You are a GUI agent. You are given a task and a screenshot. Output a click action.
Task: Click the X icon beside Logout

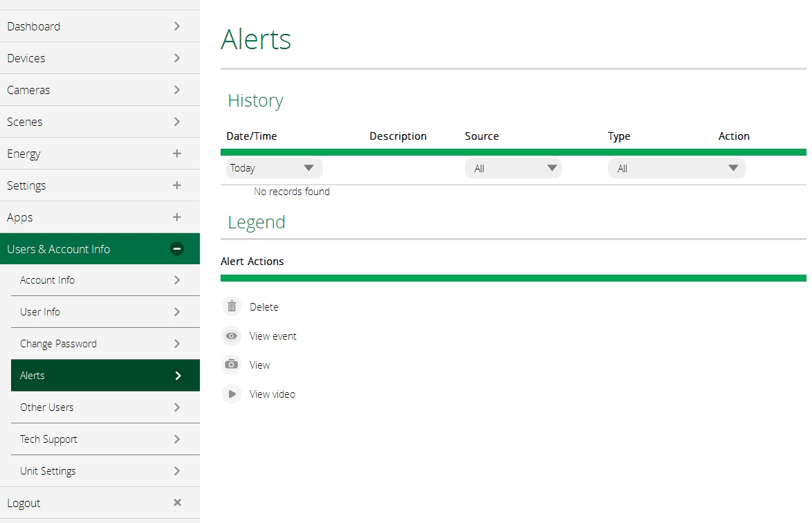tap(177, 503)
